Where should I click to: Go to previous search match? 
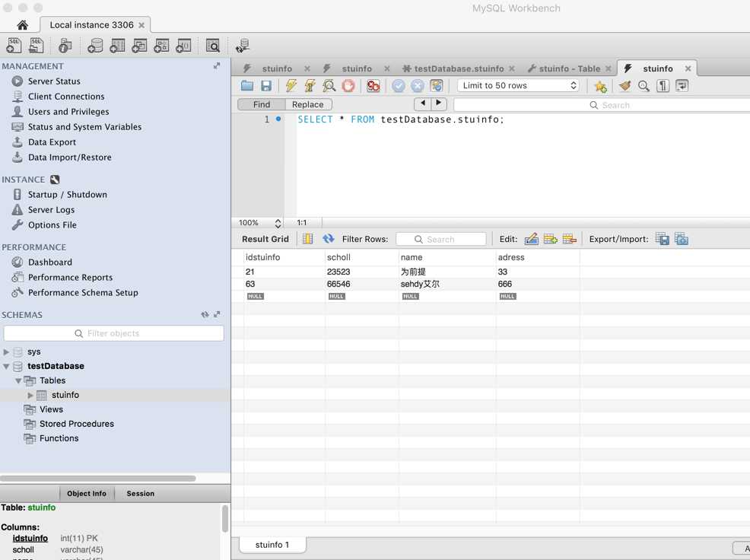pyautogui.click(x=422, y=103)
